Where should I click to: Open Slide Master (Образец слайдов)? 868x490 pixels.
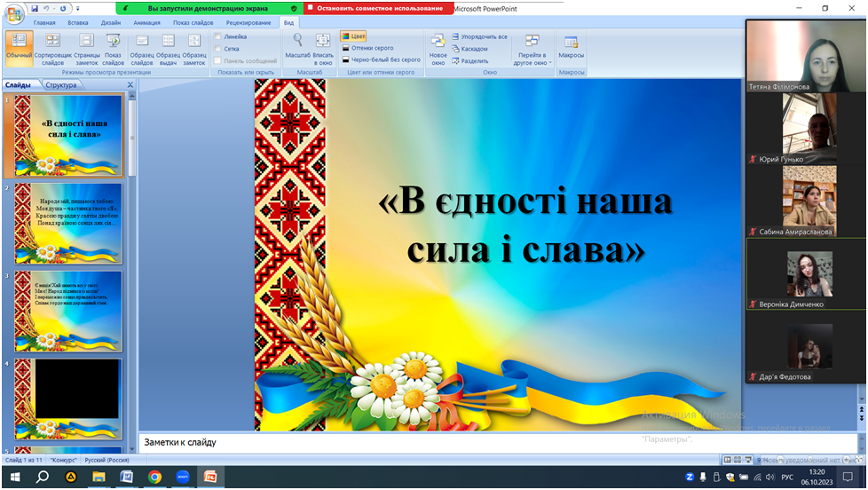pyautogui.click(x=142, y=46)
